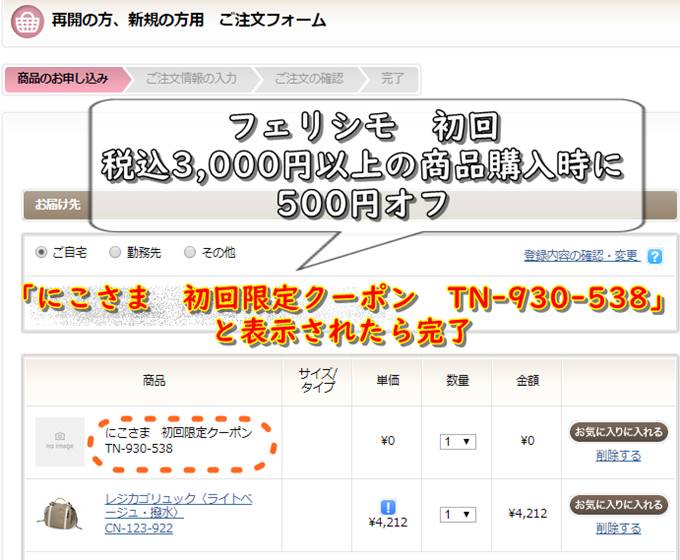Click the coupon's no image placeholder thumbnail
This screenshot has height=560, width=680.
point(60,442)
